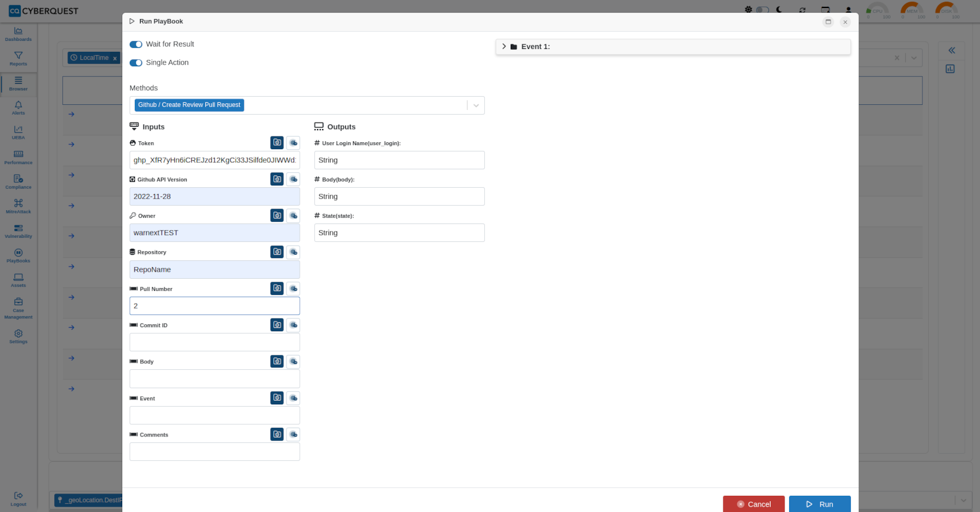Click the Github API Version cloud icon

click(293, 179)
